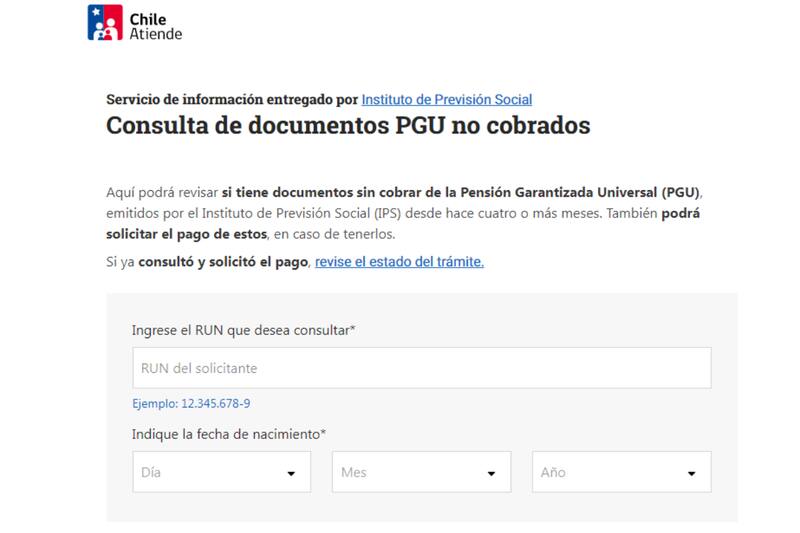Click the example RUN text "Ejemplo: 12.345.678-9"
The image size is (800, 533).
[x=191, y=403]
